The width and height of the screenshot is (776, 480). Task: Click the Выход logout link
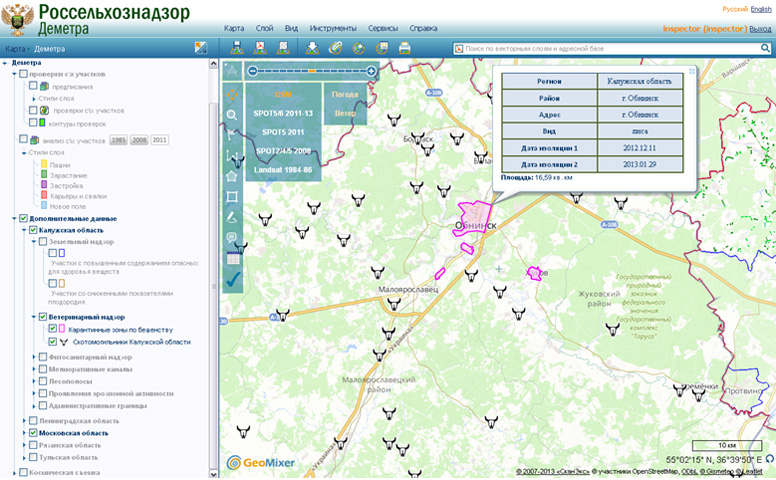pos(760,29)
